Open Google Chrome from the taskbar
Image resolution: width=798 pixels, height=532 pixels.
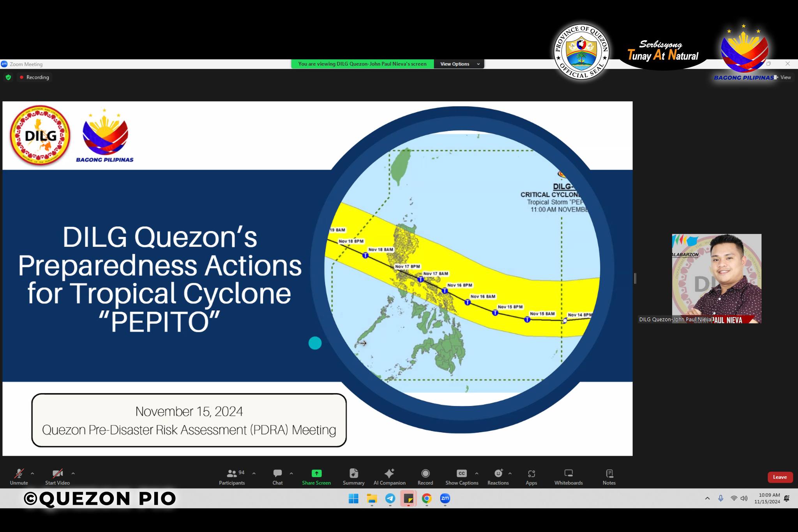427,498
